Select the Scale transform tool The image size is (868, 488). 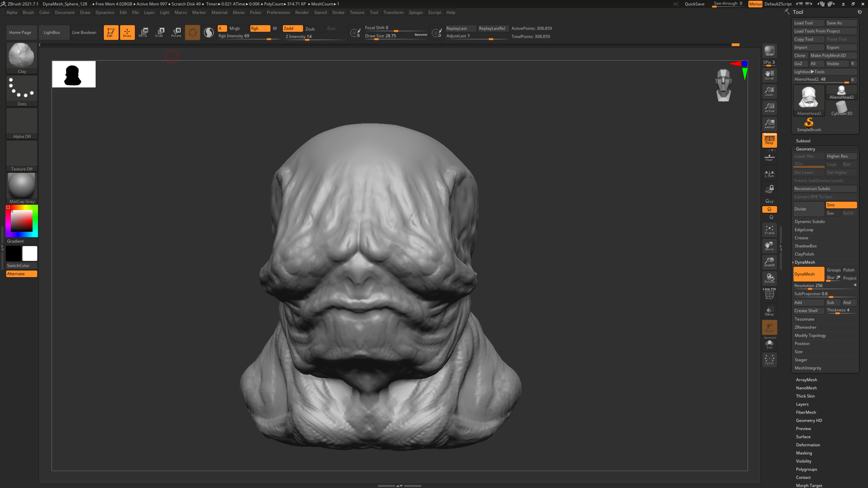159,32
